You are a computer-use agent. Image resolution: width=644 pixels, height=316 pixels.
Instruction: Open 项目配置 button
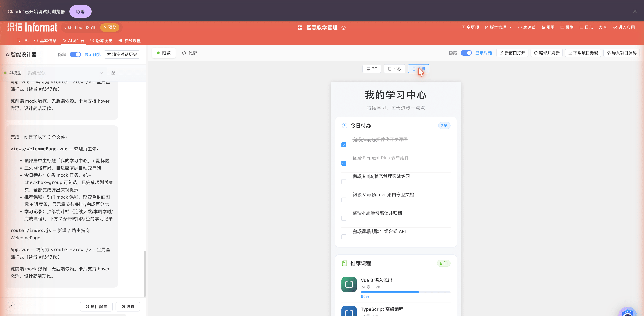pos(96,306)
